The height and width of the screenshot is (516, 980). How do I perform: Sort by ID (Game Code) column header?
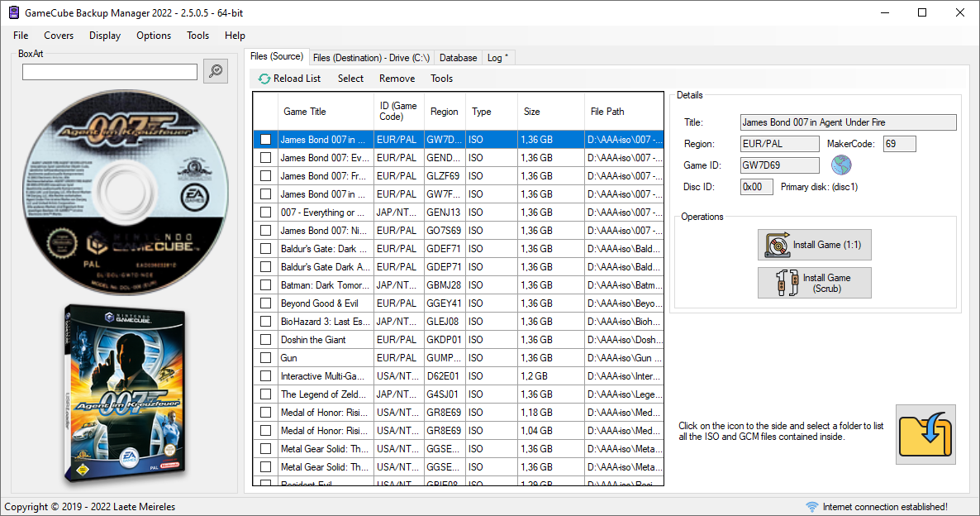(x=399, y=112)
